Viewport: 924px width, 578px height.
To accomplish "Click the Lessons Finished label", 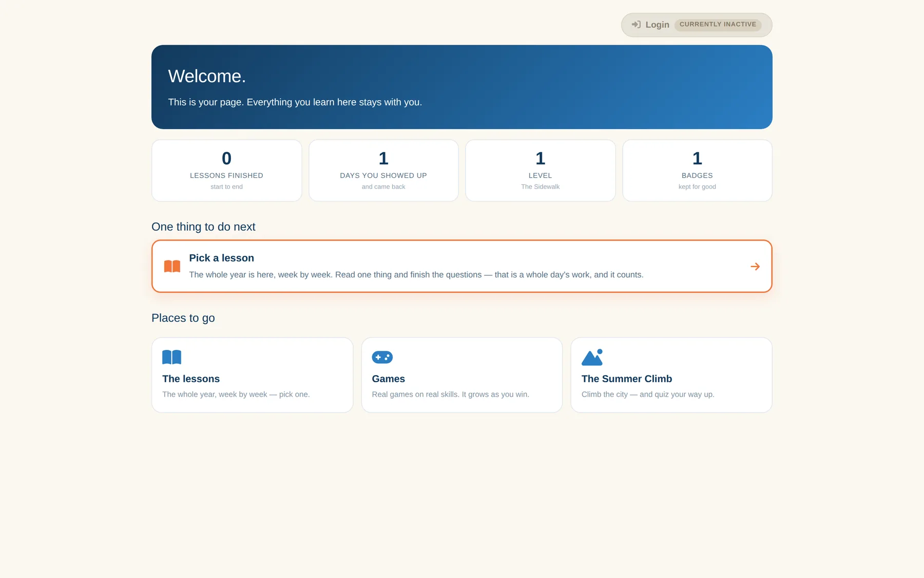I will pyautogui.click(x=226, y=176).
